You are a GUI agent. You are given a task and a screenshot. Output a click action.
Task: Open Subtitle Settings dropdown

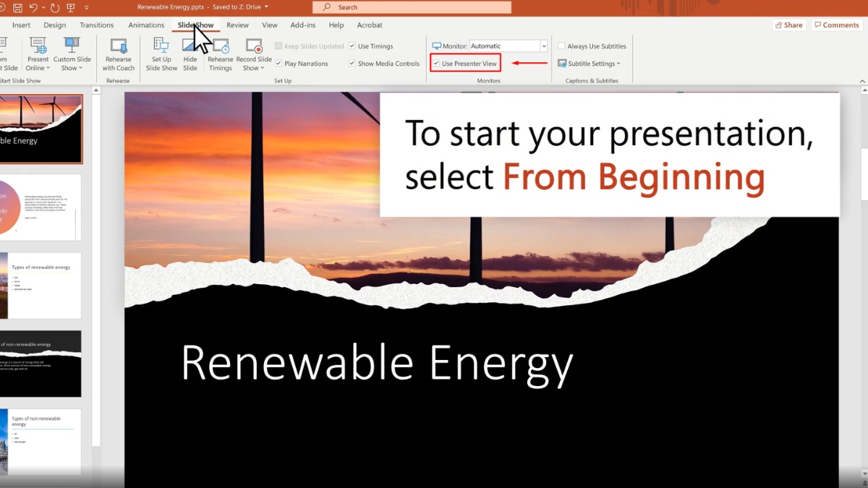tap(590, 64)
